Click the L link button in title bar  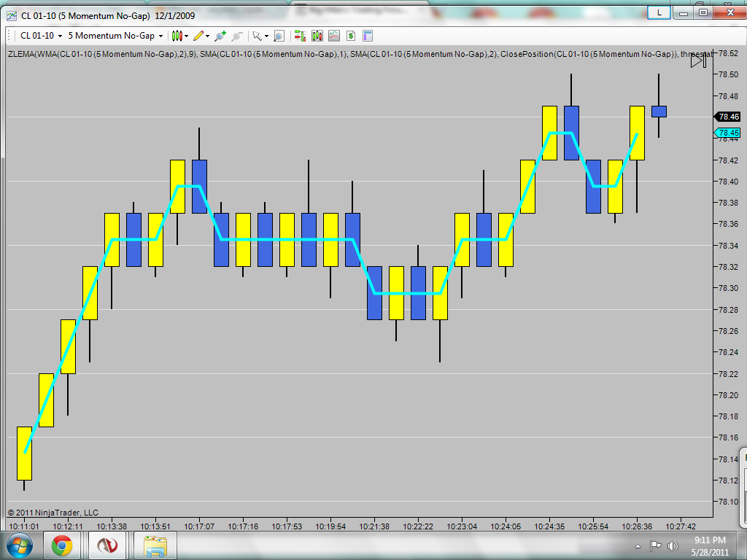(x=659, y=13)
